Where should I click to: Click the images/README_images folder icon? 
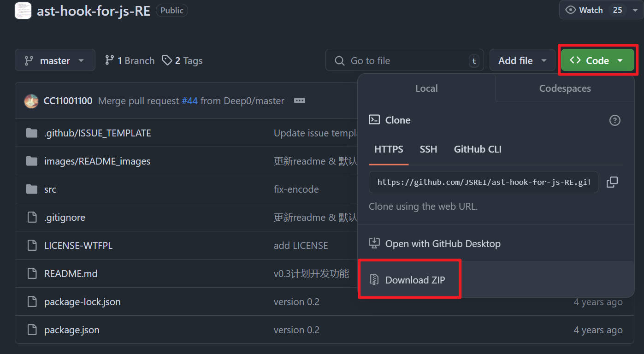tap(32, 161)
